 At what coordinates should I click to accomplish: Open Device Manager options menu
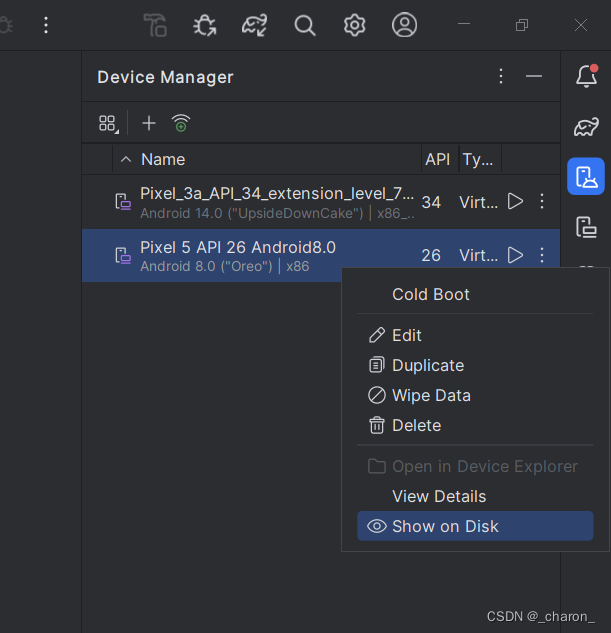[x=501, y=76]
